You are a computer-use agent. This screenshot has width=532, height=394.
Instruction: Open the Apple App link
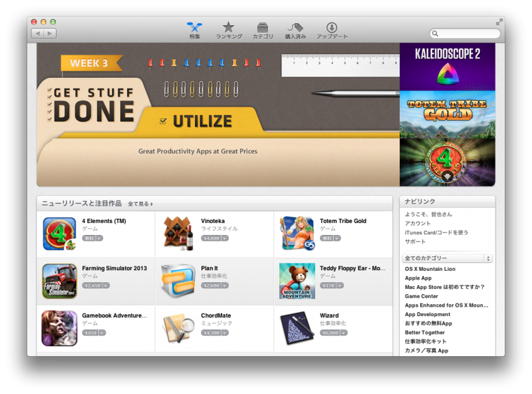click(418, 278)
